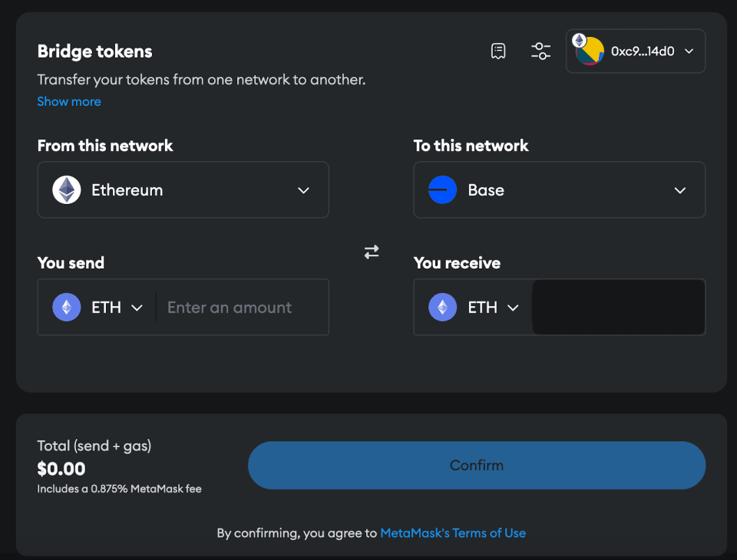Open the 0xc9...14d0 account menu
Viewport: 737px width, 560px height.
[689, 51]
